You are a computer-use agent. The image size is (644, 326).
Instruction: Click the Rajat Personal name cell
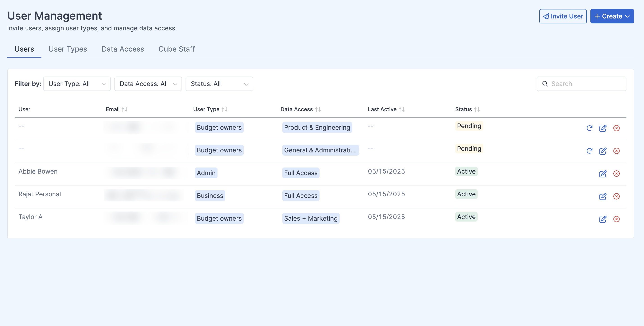point(40,194)
